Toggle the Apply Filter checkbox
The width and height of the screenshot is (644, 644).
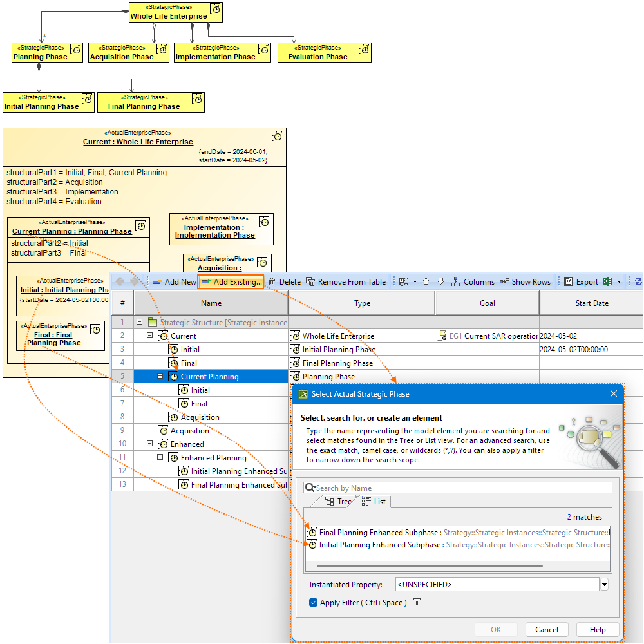[313, 603]
